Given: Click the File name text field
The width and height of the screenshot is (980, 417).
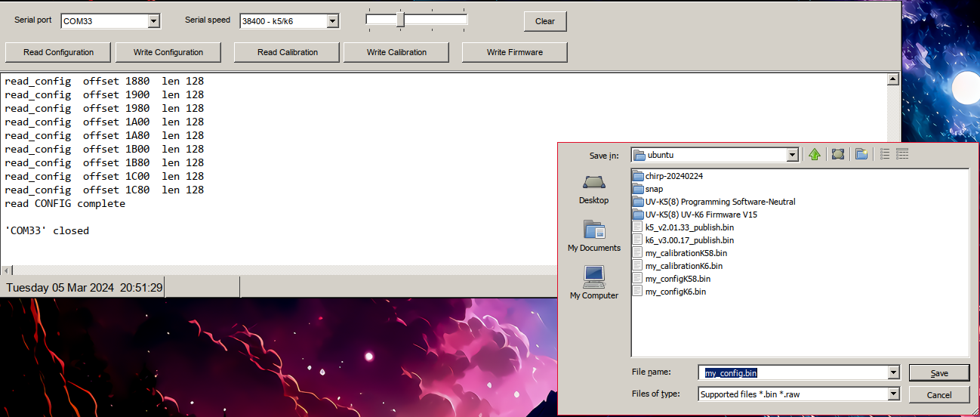Looking at the screenshot, I should 793,372.
